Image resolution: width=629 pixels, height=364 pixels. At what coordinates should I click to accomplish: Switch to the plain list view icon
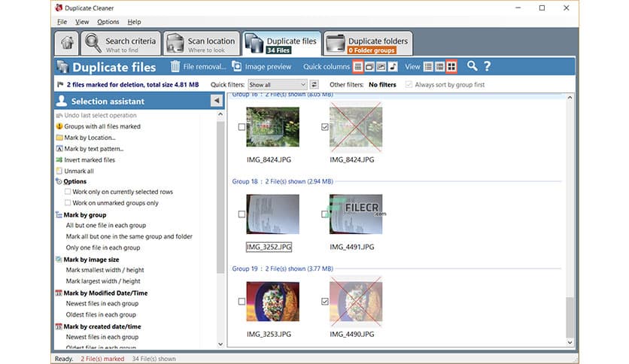[428, 66]
